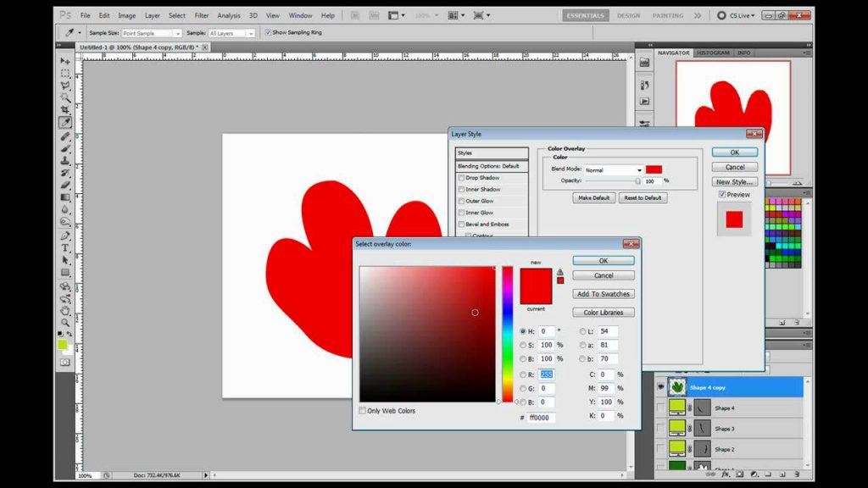Image resolution: width=868 pixels, height=488 pixels.
Task: Select the Eyedropper tool in toolbox
Action: 65,122
